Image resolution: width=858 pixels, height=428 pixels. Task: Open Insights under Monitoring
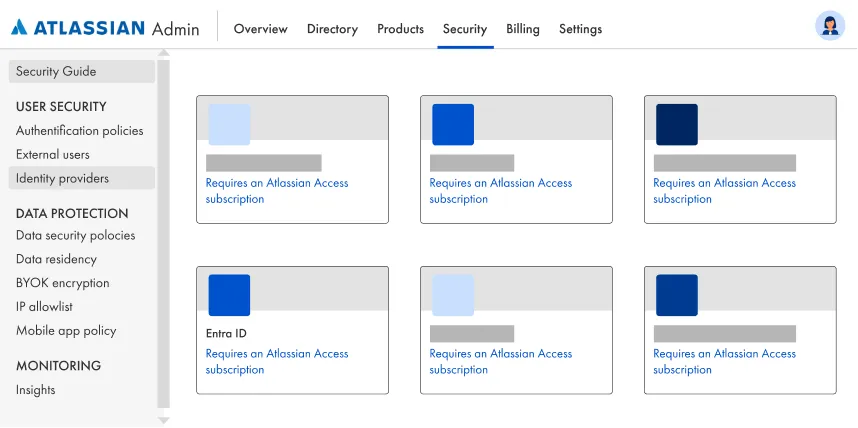[x=36, y=390]
